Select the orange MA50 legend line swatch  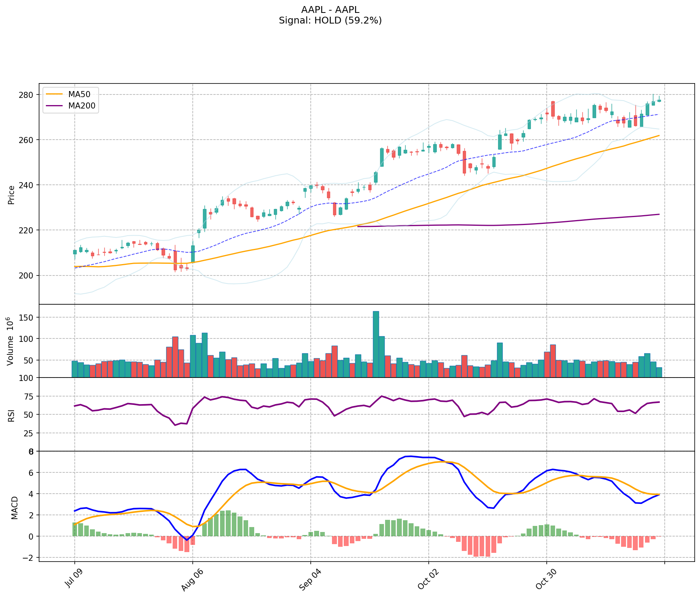[x=55, y=94]
